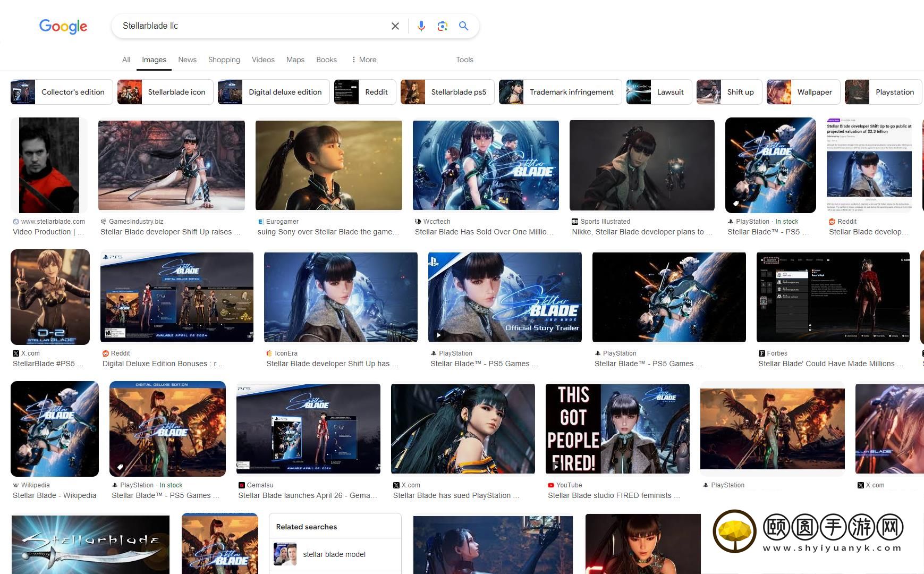This screenshot has height=574, width=924.
Task: Select the Images tab
Action: 154,60
